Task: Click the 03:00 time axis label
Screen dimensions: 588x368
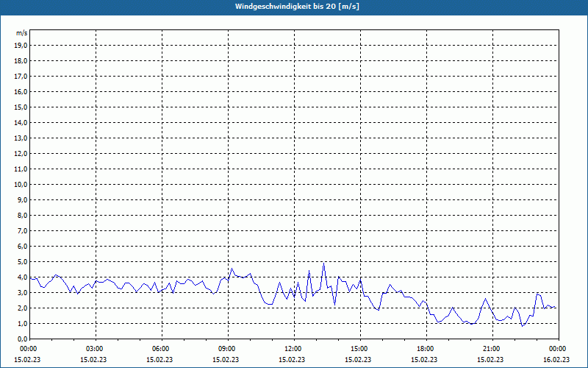Action: [96, 349]
